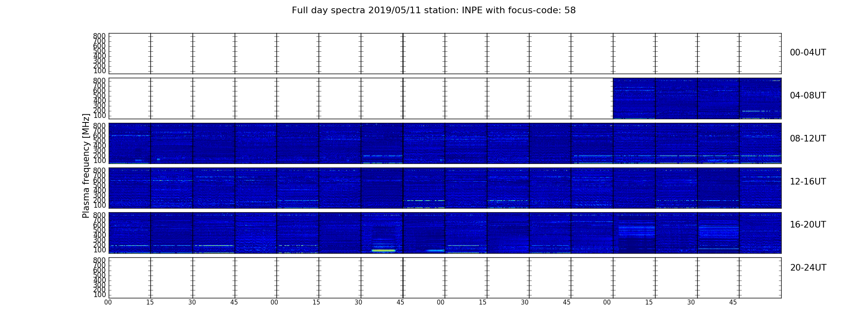Click the '800' tick label of the 16-20UT panel
The image size is (868, 331).
[x=100, y=215]
